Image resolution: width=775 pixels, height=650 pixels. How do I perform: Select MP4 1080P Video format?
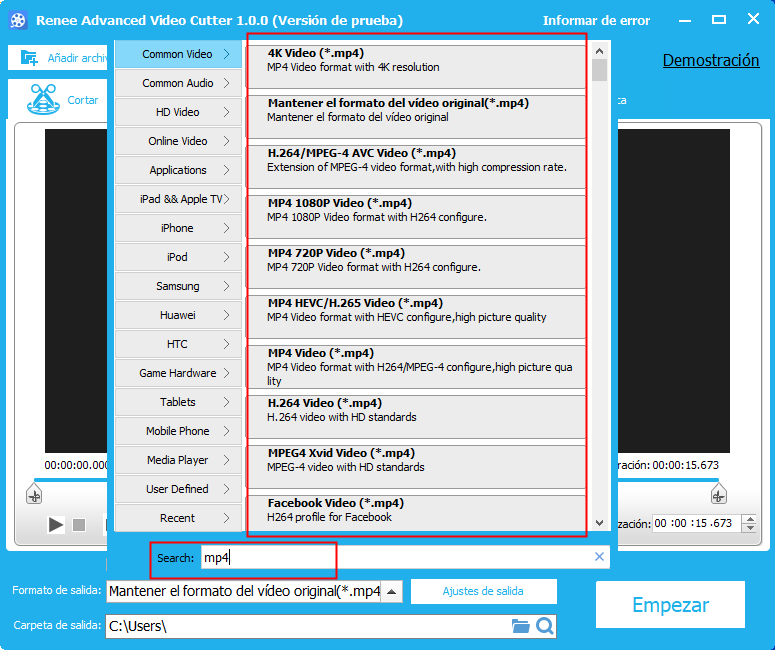click(x=416, y=217)
